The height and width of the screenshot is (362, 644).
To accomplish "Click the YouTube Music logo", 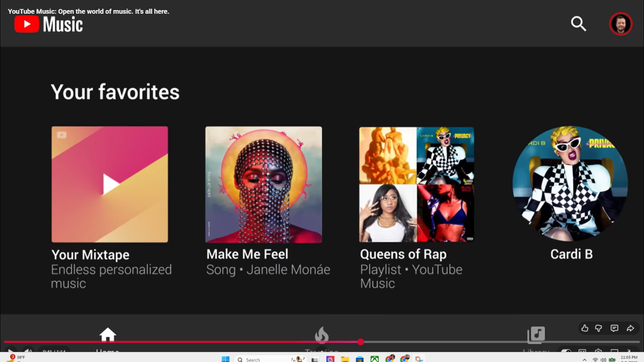I will (49, 25).
